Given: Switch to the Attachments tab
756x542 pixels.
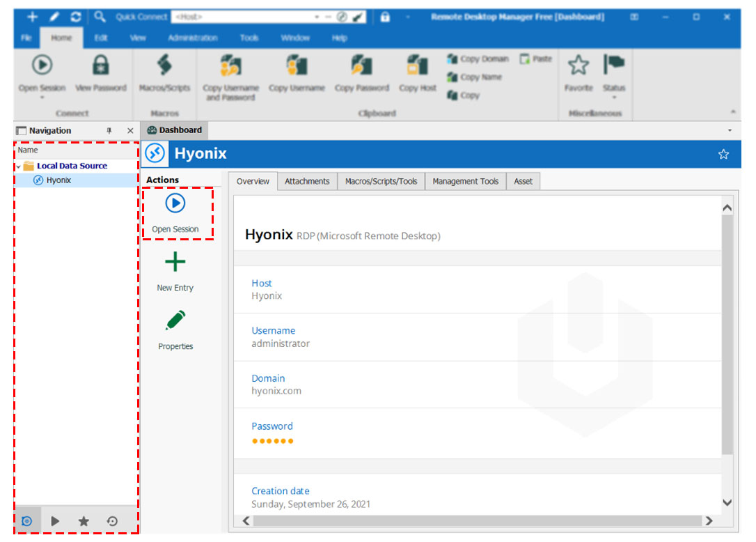Looking at the screenshot, I should pos(307,181).
